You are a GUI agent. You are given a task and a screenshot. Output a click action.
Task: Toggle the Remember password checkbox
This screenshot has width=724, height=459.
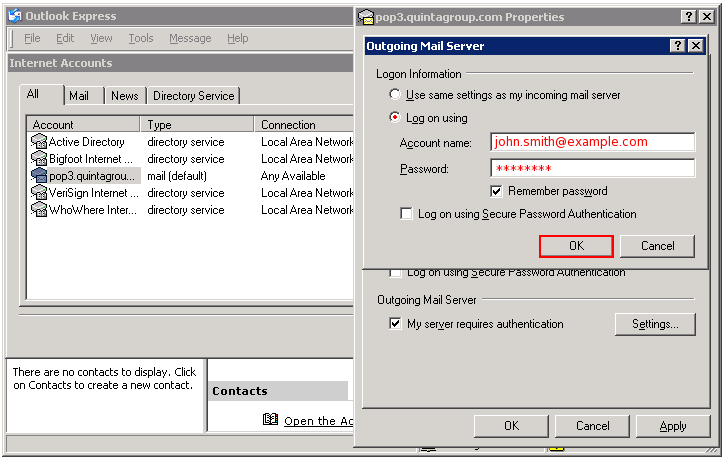click(496, 191)
